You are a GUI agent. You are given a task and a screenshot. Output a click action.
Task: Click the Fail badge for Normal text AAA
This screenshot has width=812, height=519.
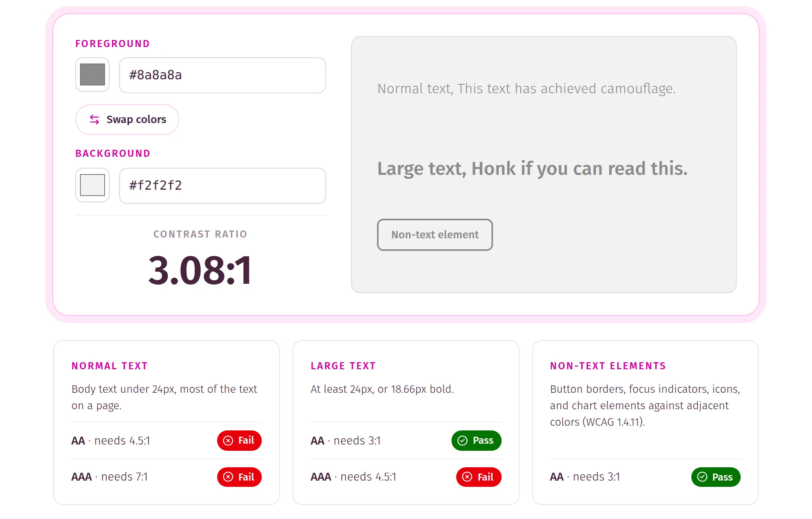(239, 477)
